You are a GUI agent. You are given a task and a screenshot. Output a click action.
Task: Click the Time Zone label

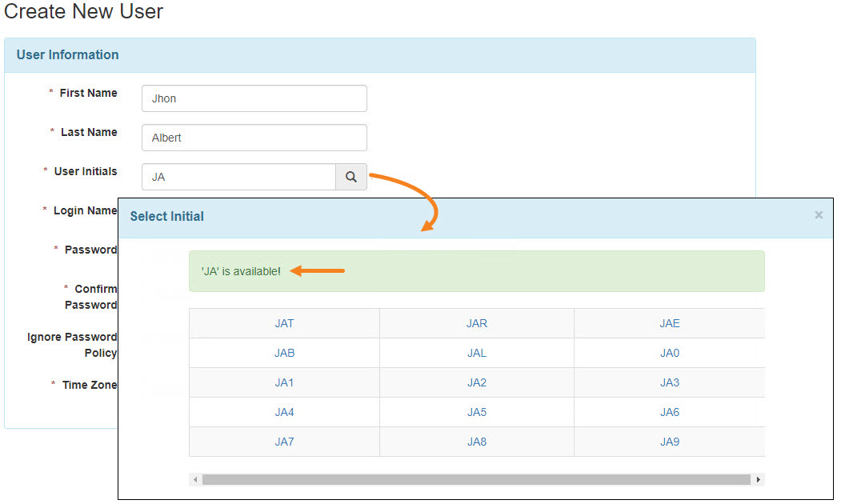click(90, 385)
